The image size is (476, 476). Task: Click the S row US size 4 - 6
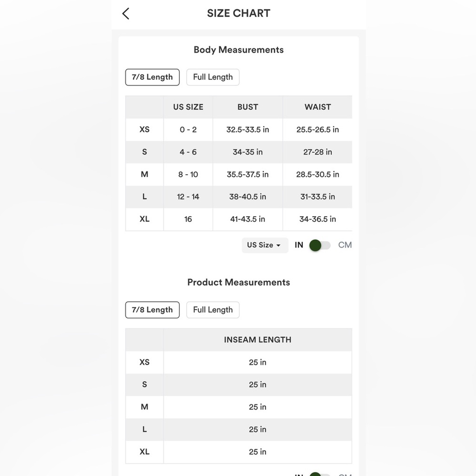coord(188,152)
